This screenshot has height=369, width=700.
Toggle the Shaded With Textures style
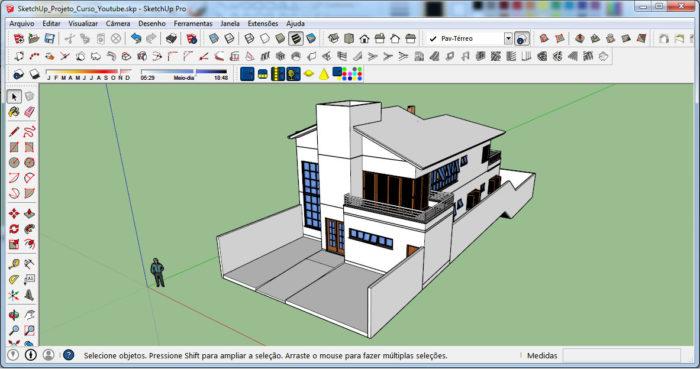(295, 39)
